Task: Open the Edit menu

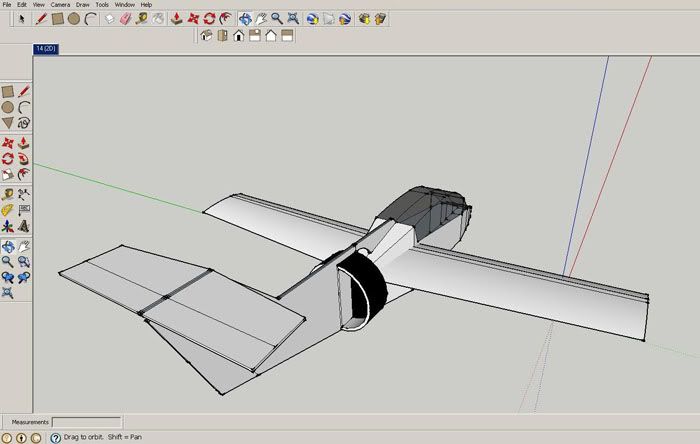Action: pyautogui.click(x=21, y=4)
